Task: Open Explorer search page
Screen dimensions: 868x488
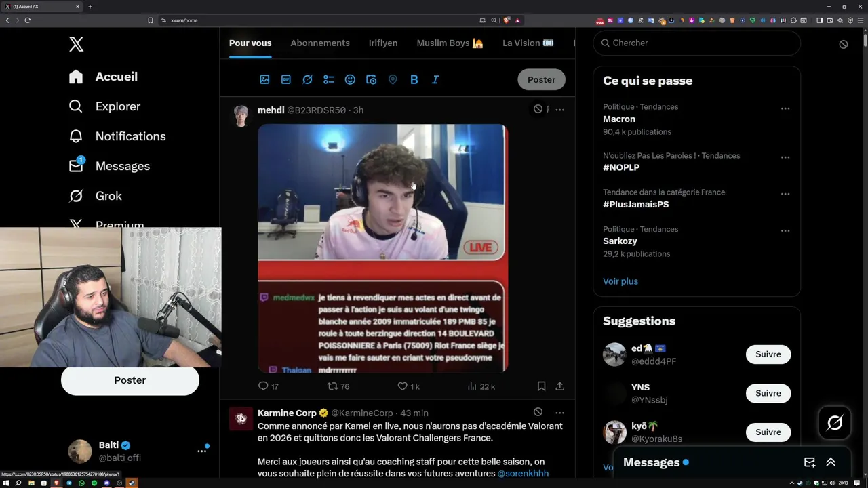Action: (x=104, y=106)
